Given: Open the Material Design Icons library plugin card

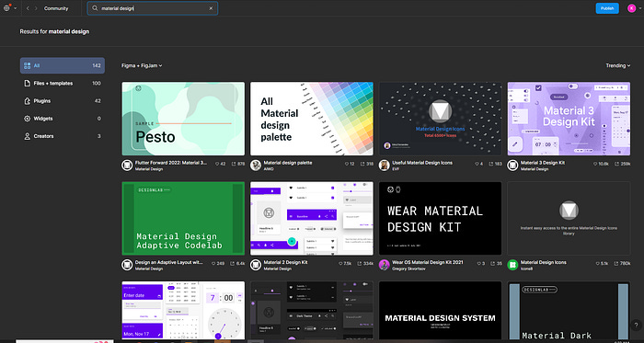Looking at the screenshot, I should tap(569, 218).
